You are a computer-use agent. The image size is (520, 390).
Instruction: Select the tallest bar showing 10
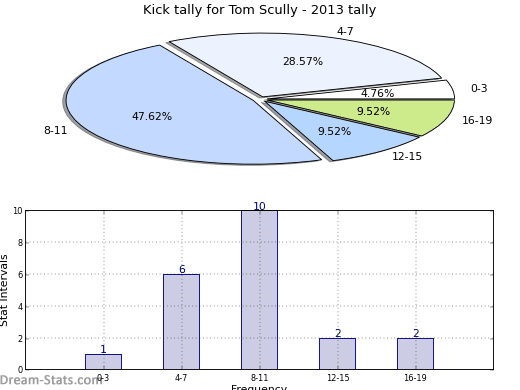(x=260, y=290)
